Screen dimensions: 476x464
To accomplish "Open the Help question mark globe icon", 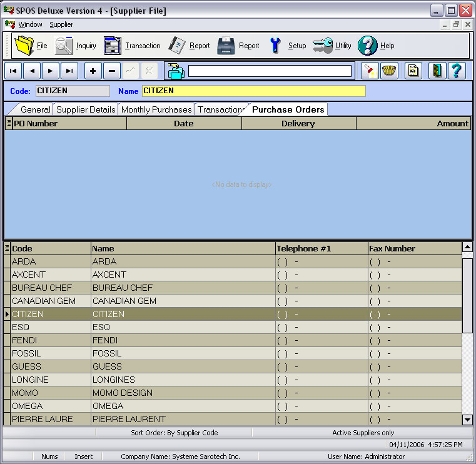I will pos(367,46).
